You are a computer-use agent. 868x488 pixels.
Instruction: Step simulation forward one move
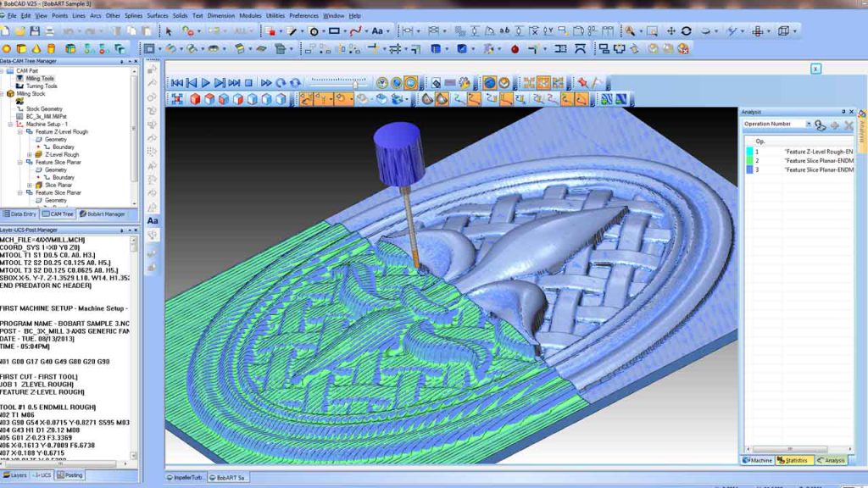220,83
